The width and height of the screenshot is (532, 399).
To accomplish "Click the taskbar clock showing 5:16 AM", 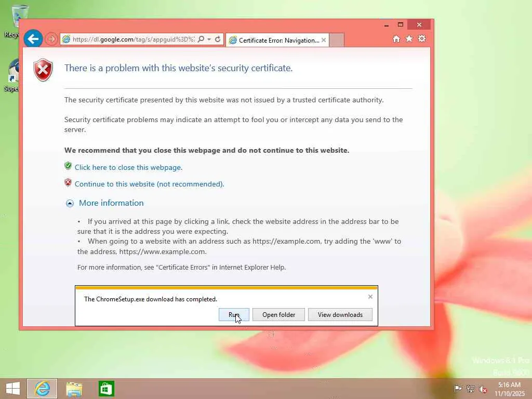I will [x=509, y=389].
